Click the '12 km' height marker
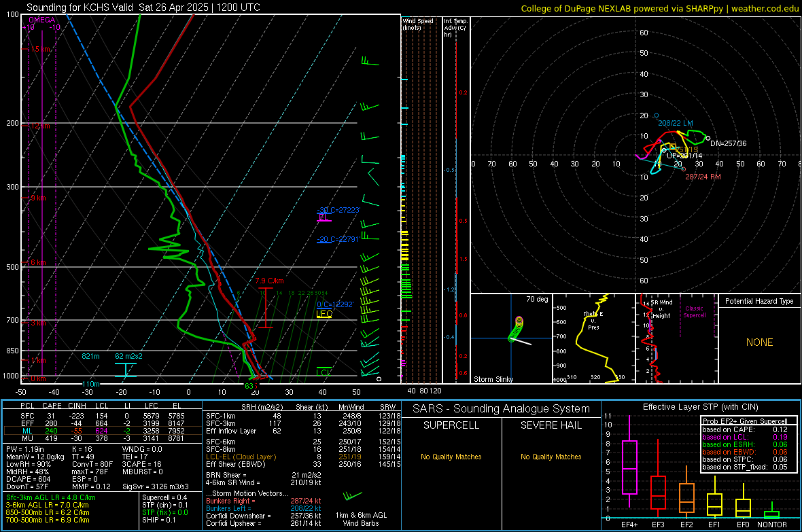 [x=40, y=126]
